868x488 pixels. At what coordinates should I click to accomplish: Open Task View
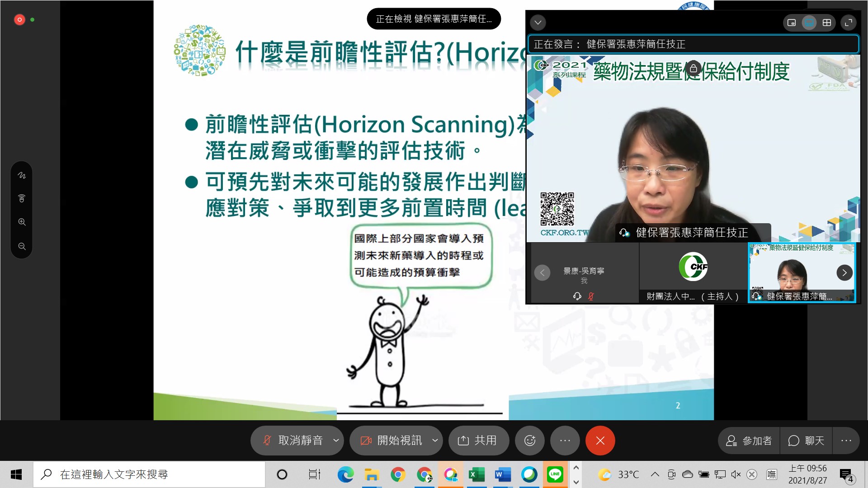314,474
